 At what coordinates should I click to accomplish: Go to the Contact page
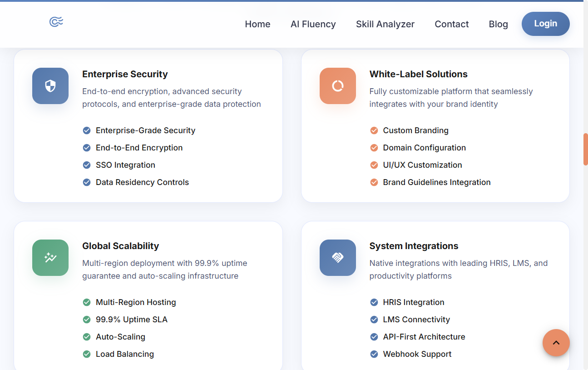click(x=451, y=24)
